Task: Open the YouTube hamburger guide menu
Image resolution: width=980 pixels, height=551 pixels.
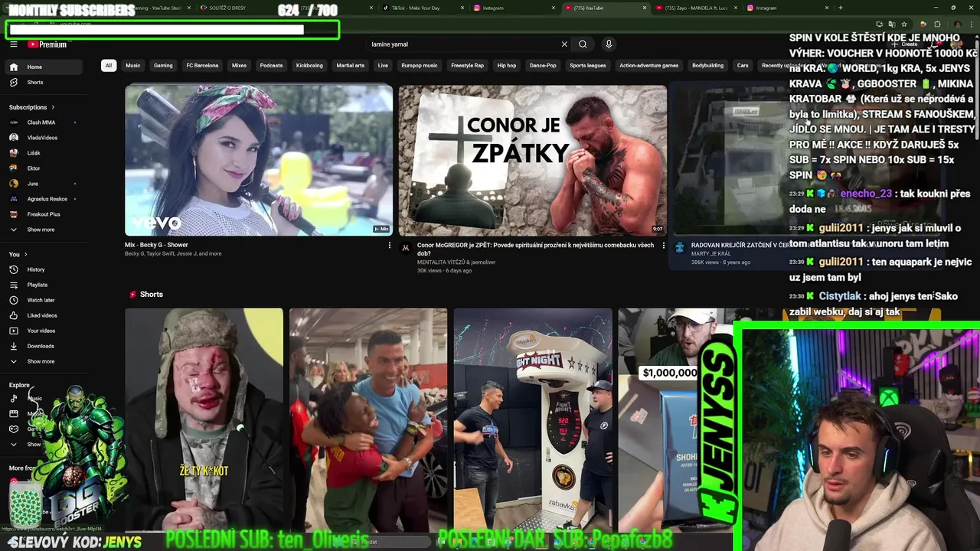Action: click(x=14, y=44)
